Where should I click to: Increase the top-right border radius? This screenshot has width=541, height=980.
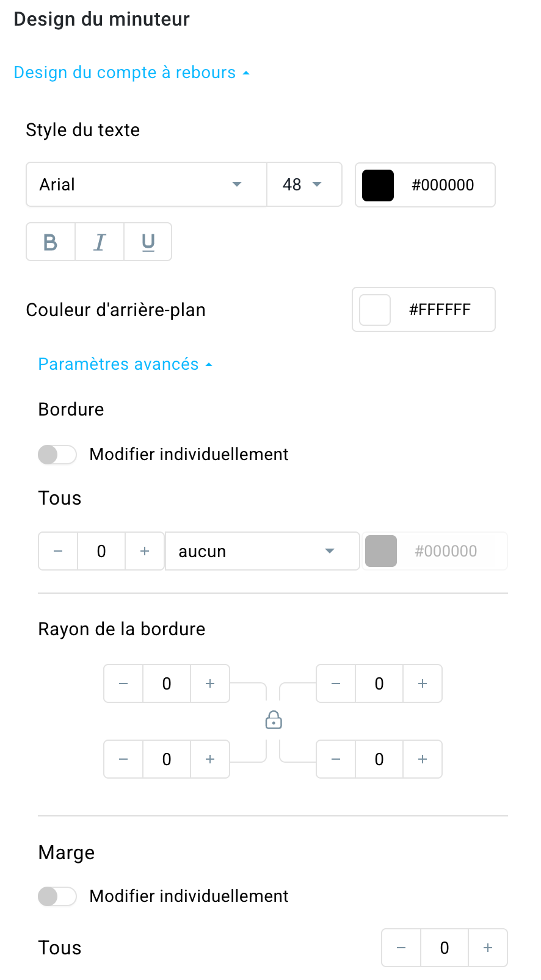point(423,683)
